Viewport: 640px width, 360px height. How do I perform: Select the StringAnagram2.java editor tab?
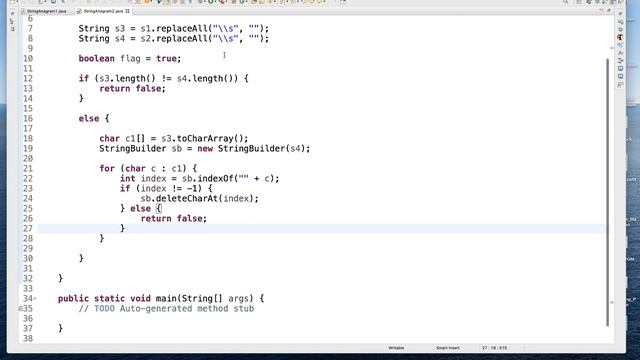(103, 11)
